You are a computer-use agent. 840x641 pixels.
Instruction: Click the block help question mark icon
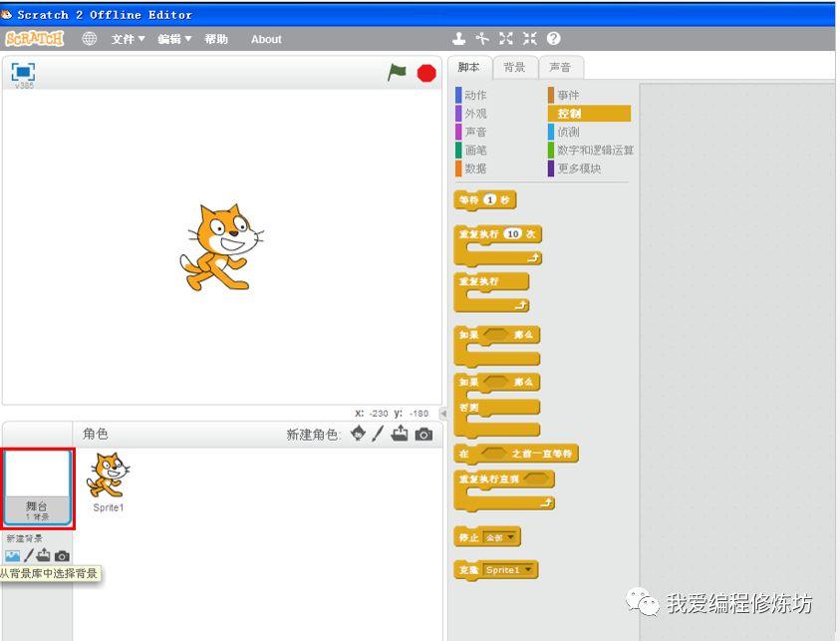point(554,39)
